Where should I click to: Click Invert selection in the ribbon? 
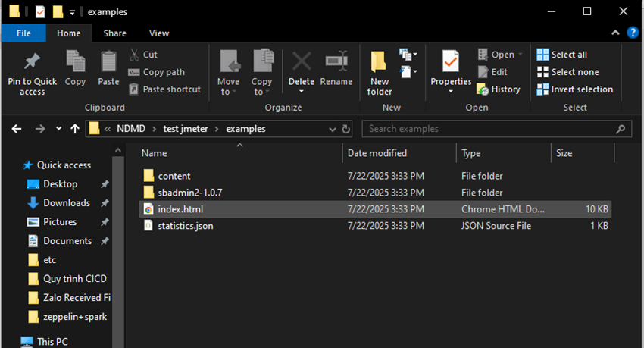pyautogui.click(x=574, y=89)
